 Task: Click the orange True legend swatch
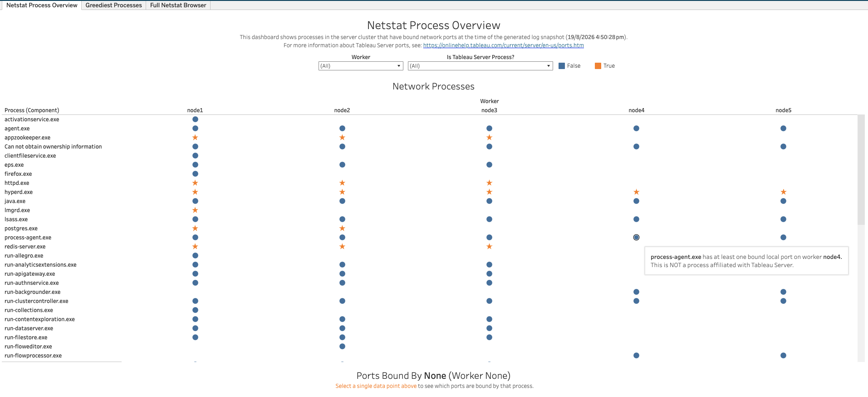(598, 66)
